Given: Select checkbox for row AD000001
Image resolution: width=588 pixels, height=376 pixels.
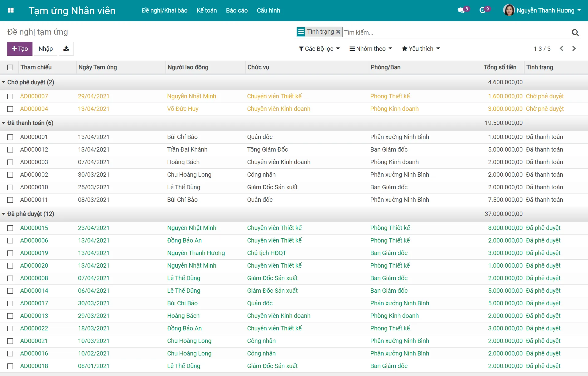Looking at the screenshot, I should click(10, 137).
